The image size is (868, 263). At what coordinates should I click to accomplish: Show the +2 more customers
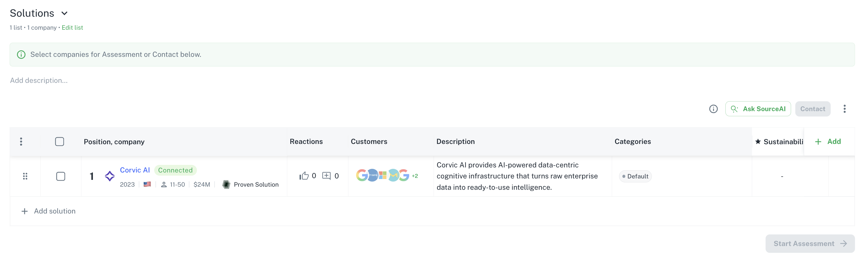point(415,176)
